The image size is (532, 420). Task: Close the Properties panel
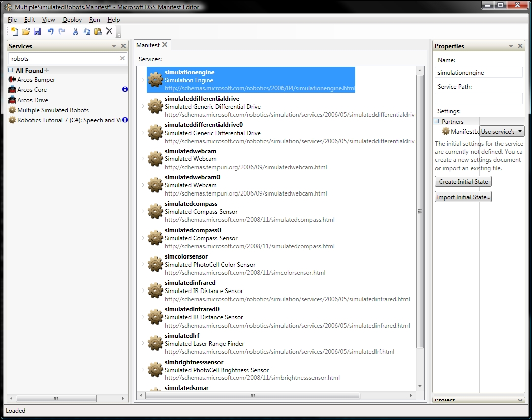click(520, 46)
